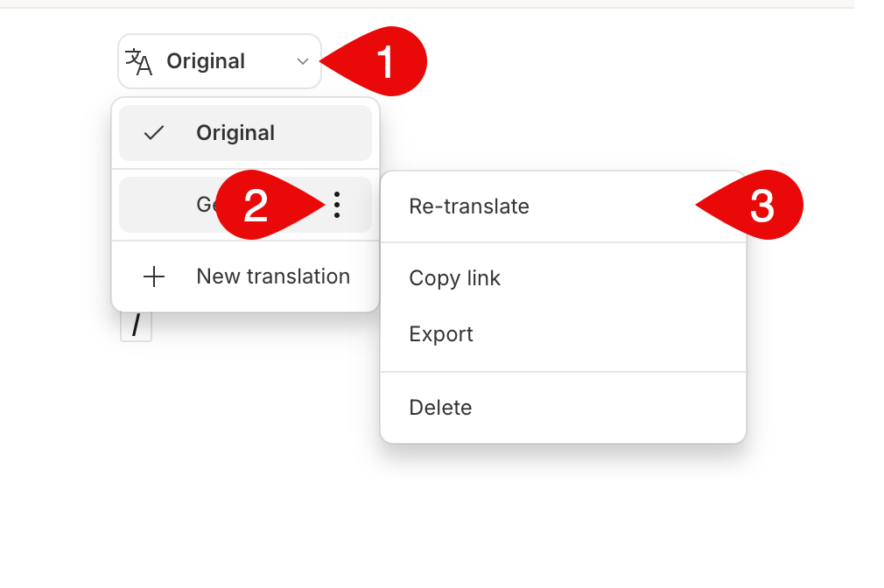Click the chevron arrow on Original selector

pos(303,61)
